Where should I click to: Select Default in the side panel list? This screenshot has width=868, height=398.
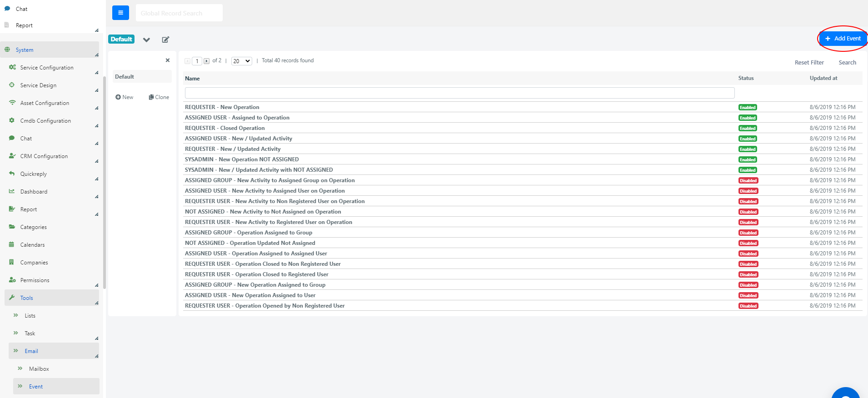tap(142, 77)
